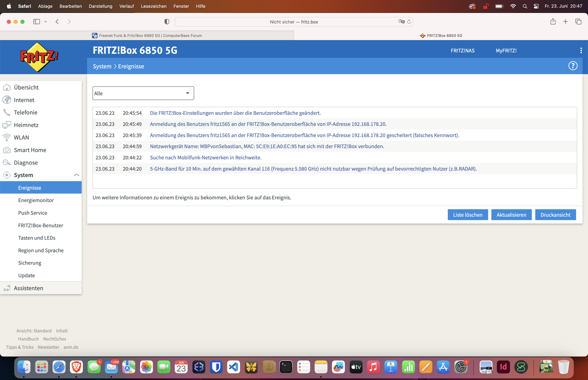
Task: Click the translate icon in address bar
Action: pos(401,22)
